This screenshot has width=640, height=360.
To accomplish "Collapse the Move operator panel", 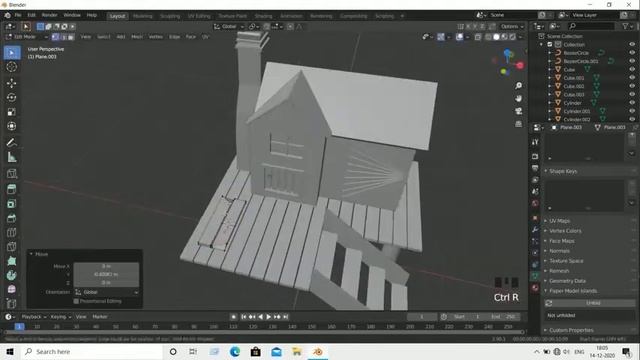I will click(31, 254).
